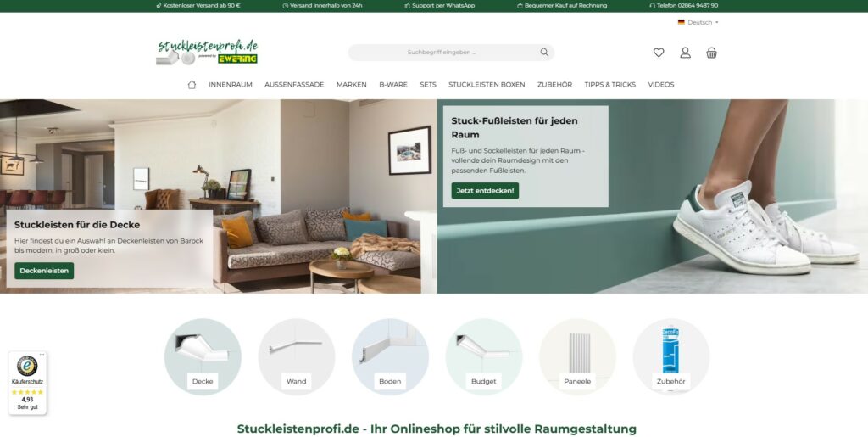Click into the Suchbegriff eingeben search field
868x437 pixels.
pyautogui.click(x=442, y=52)
